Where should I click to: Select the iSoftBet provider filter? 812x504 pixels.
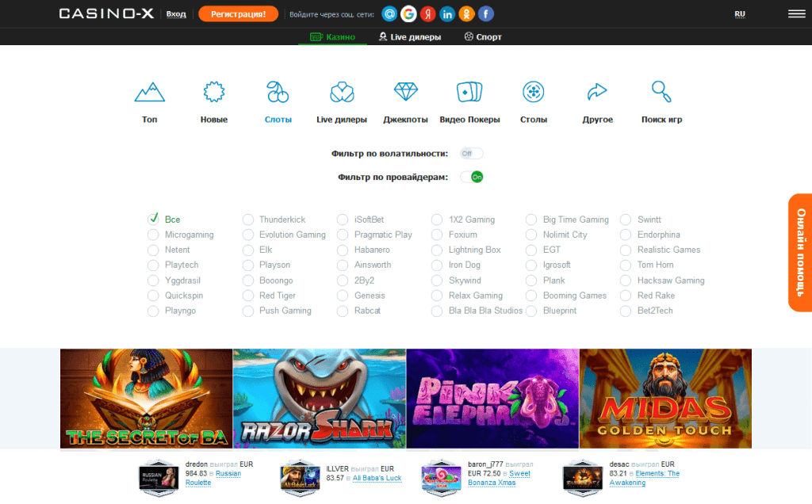click(361, 220)
